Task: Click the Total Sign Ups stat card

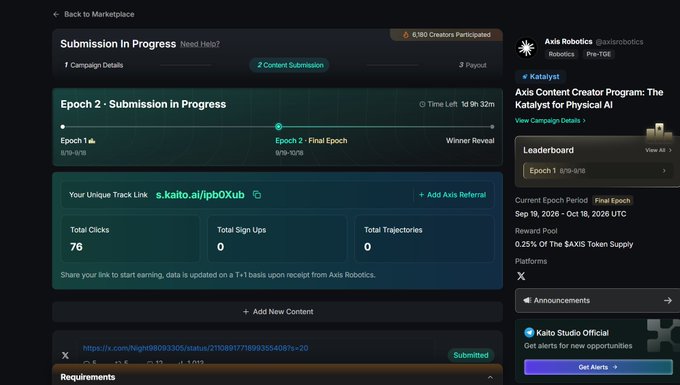Action: 277,238
